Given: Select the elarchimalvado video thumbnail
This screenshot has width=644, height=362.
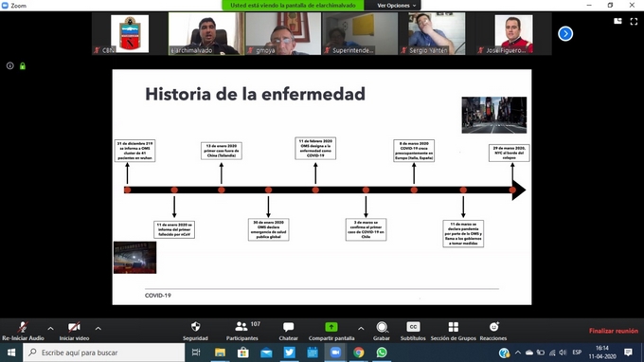Looking at the screenshot, I should [x=206, y=34].
